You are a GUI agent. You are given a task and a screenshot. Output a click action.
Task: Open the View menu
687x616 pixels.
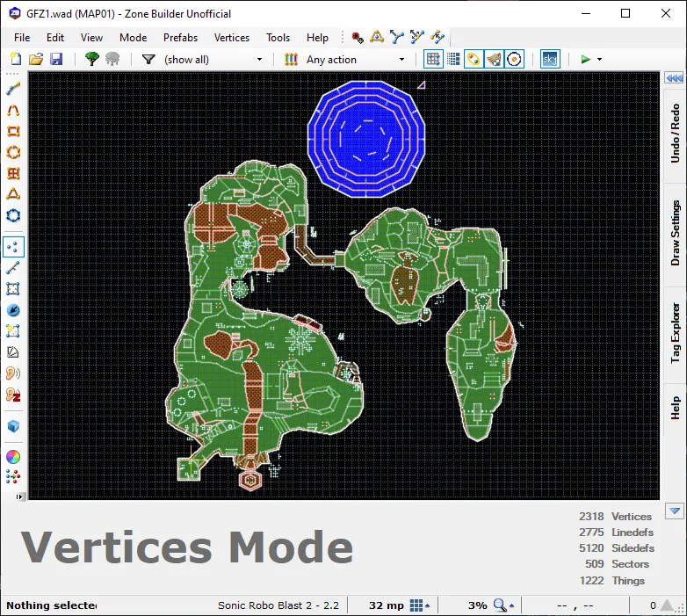(91, 38)
